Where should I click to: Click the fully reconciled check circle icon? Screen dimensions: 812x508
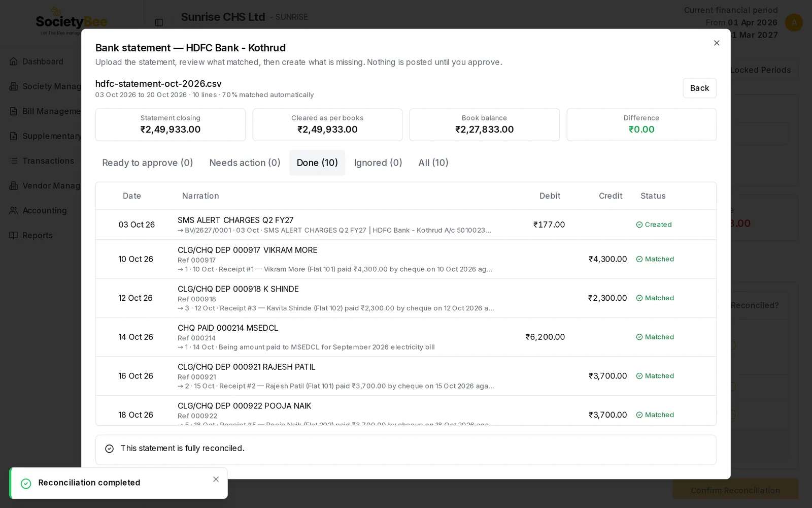[109, 449]
